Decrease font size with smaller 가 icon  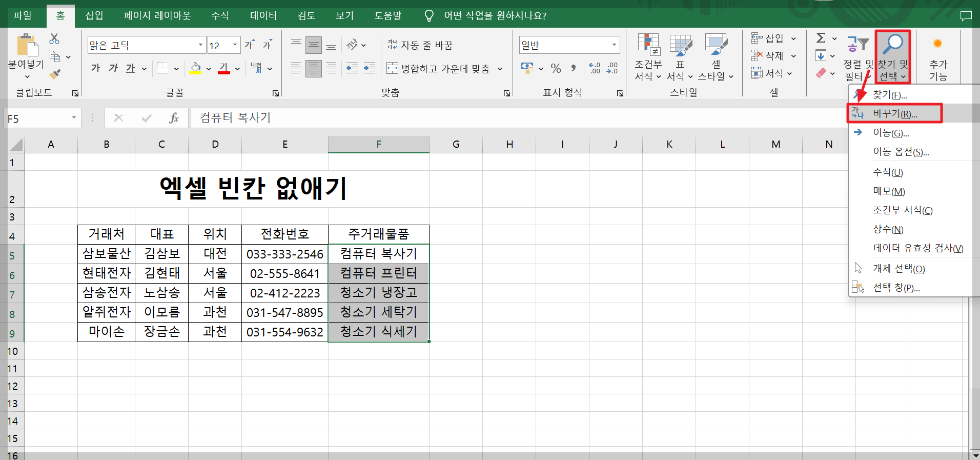[x=267, y=45]
